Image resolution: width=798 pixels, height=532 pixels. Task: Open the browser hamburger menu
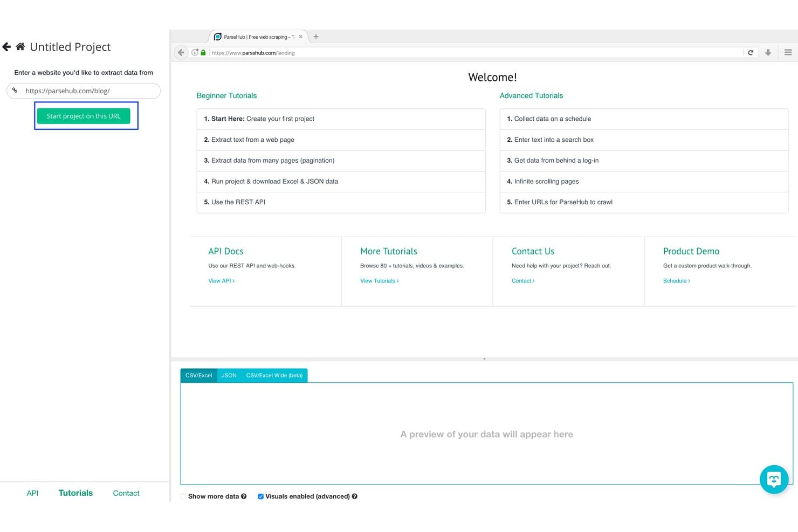pyautogui.click(x=788, y=52)
